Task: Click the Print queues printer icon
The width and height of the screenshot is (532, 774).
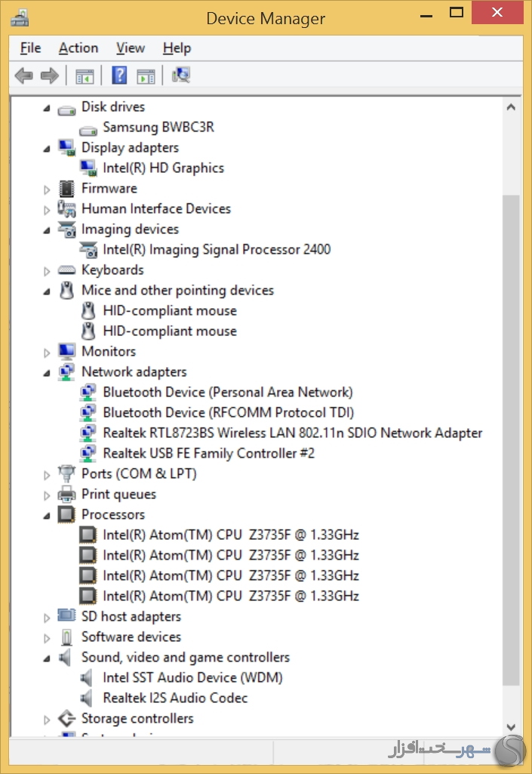Action: pyautogui.click(x=66, y=494)
